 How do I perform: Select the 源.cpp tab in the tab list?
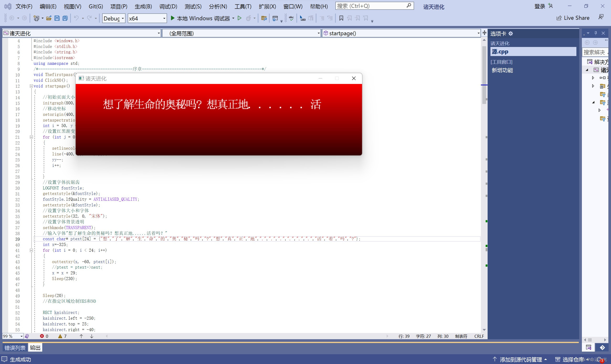tap(533, 51)
